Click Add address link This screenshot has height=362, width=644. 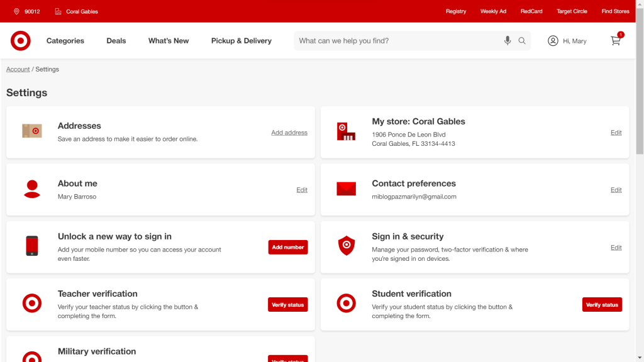(x=289, y=133)
